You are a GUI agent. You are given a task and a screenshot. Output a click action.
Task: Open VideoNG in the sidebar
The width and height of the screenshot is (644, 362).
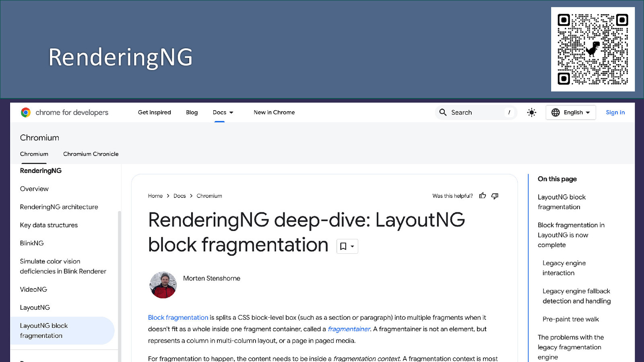tap(33, 289)
